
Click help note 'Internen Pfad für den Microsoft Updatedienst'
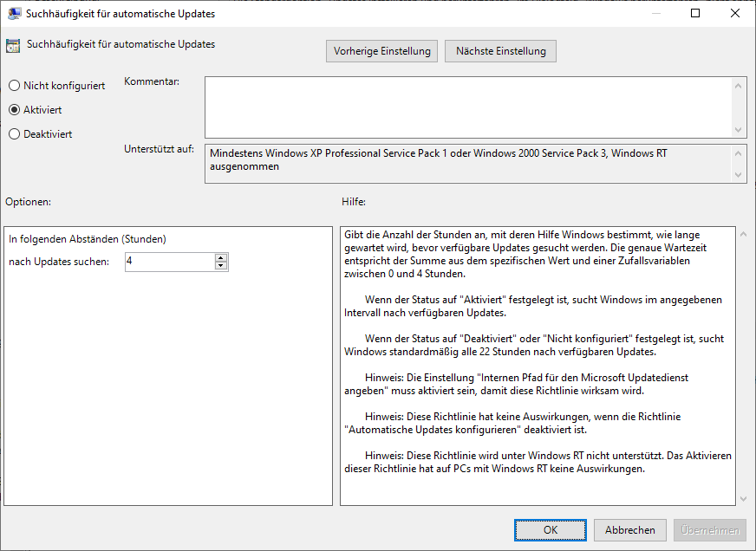(517, 384)
